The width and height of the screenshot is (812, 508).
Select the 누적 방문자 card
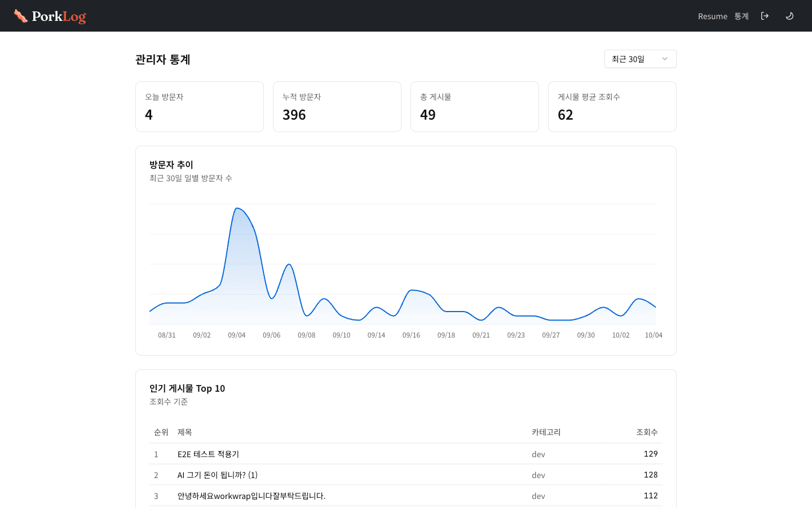click(337, 107)
